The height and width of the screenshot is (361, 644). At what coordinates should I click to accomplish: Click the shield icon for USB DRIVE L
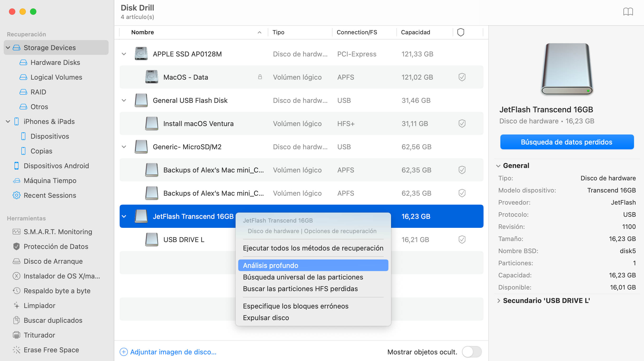[462, 240]
